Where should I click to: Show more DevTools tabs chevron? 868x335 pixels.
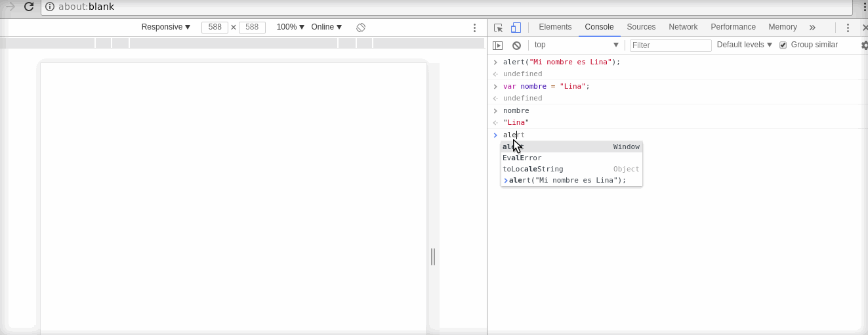pos(812,28)
